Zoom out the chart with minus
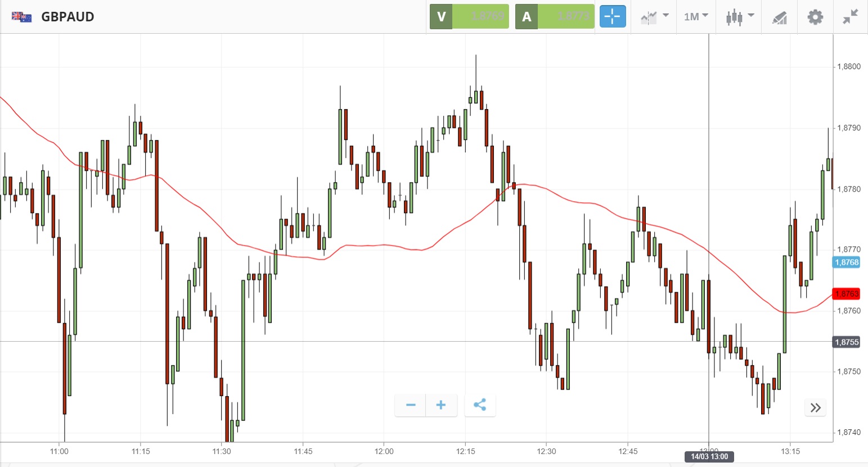This screenshot has width=868, height=467. (411, 405)
